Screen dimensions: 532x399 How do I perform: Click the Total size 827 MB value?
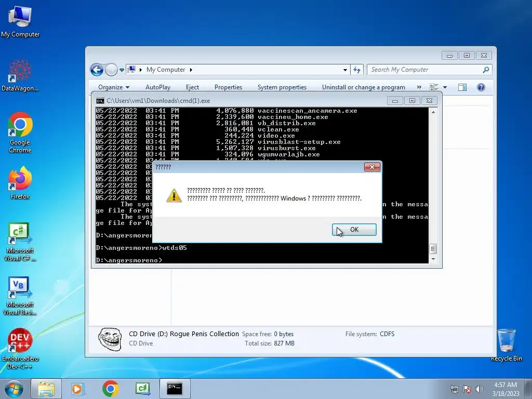pos(284,343)
